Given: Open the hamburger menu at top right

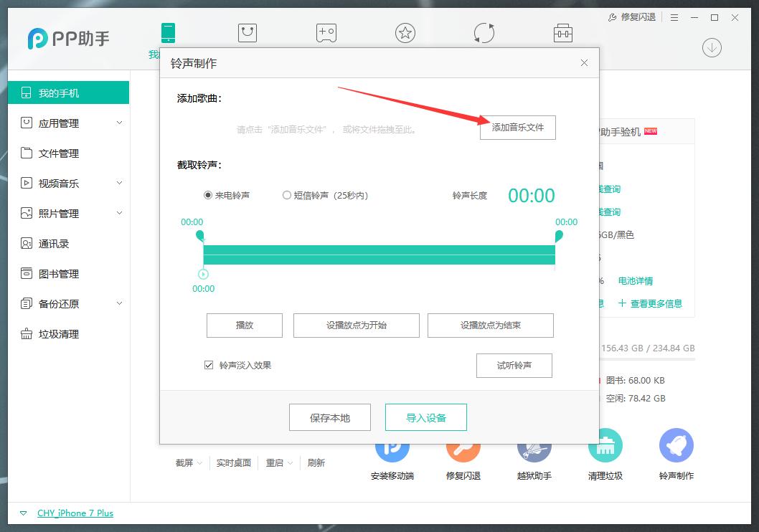Looking at the screenshot, I should 673,17.
